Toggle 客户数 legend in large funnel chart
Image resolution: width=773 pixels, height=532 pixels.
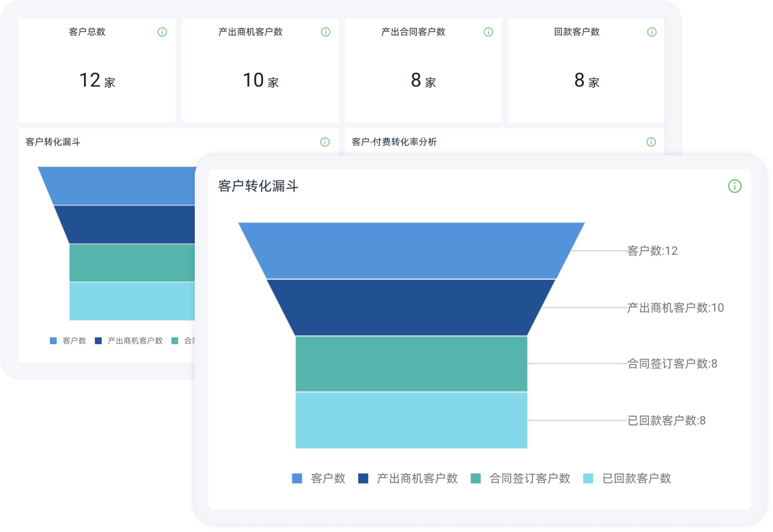328,478
